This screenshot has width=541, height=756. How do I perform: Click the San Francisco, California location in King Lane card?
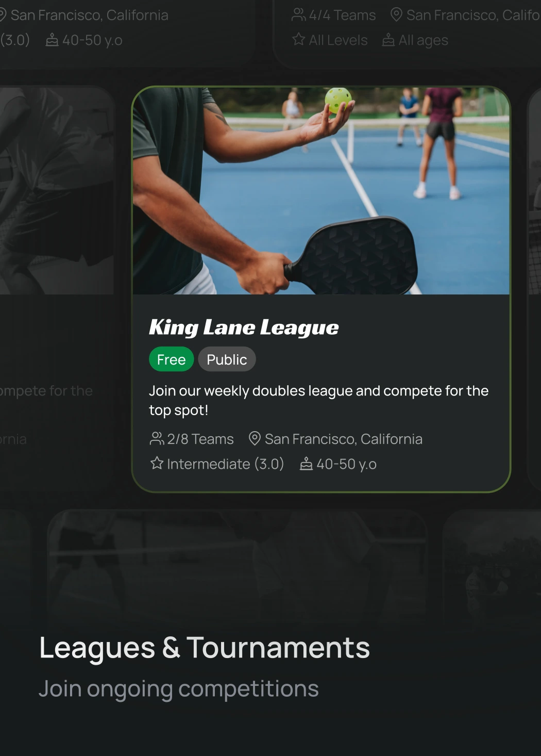pyautogui.click(x=344, y=439)
